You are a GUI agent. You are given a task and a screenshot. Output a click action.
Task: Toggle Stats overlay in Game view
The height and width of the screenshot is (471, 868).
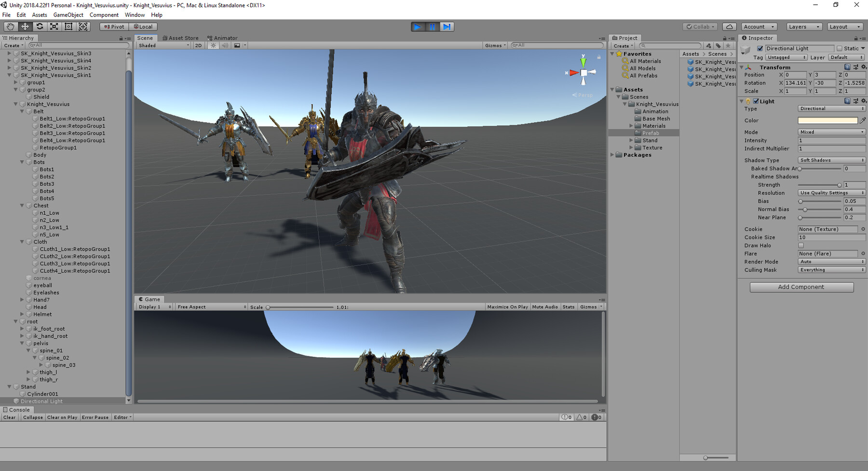(569, 307)
